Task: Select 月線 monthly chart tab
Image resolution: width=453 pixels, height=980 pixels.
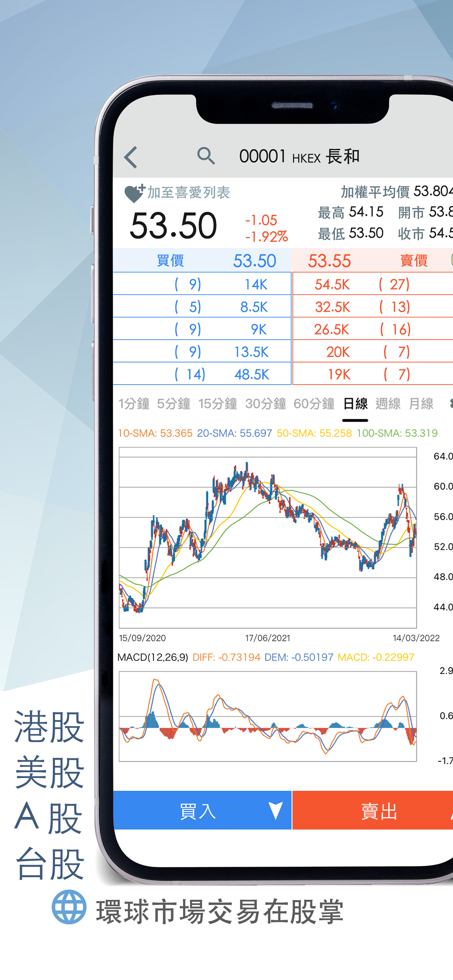Action: (x=421, y=404)
